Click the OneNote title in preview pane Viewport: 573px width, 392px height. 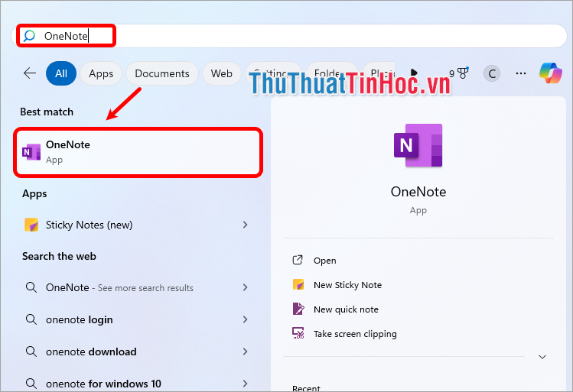pos(418,192)
